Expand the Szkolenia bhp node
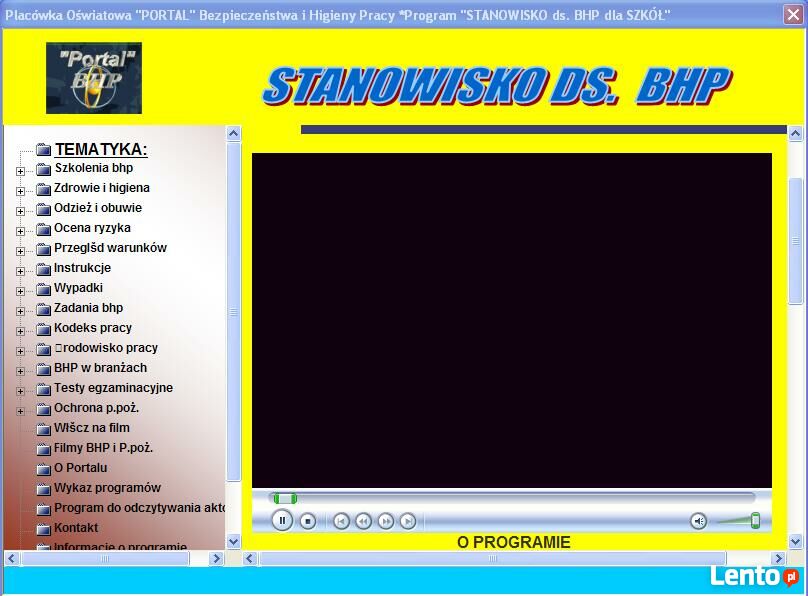 (20, 171)
